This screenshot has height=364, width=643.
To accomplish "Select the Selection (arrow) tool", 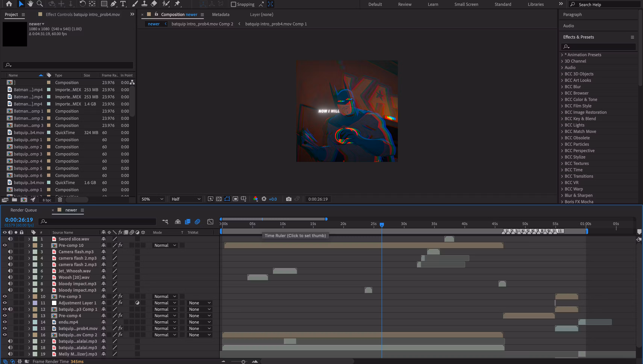I will click(21, 4).
